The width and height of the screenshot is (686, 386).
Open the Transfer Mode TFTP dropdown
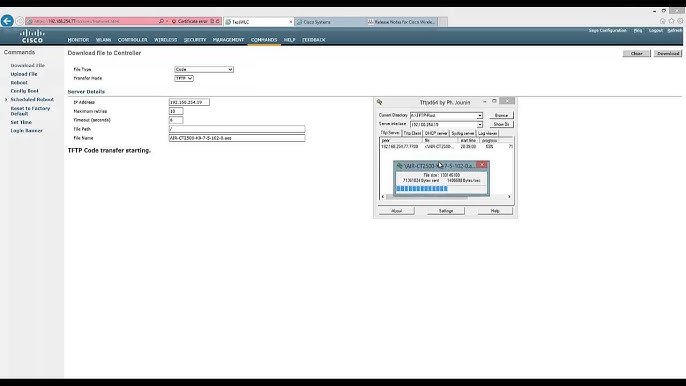coord(184,78)
